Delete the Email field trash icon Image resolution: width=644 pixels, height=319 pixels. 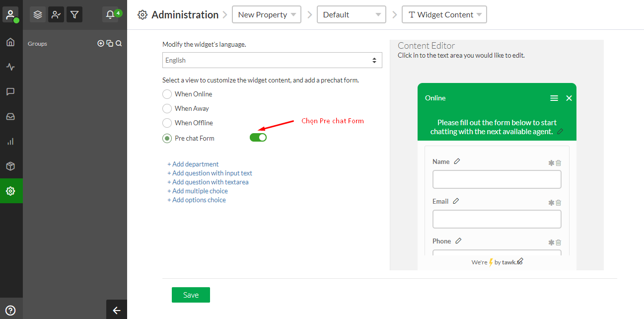[558, 203]
